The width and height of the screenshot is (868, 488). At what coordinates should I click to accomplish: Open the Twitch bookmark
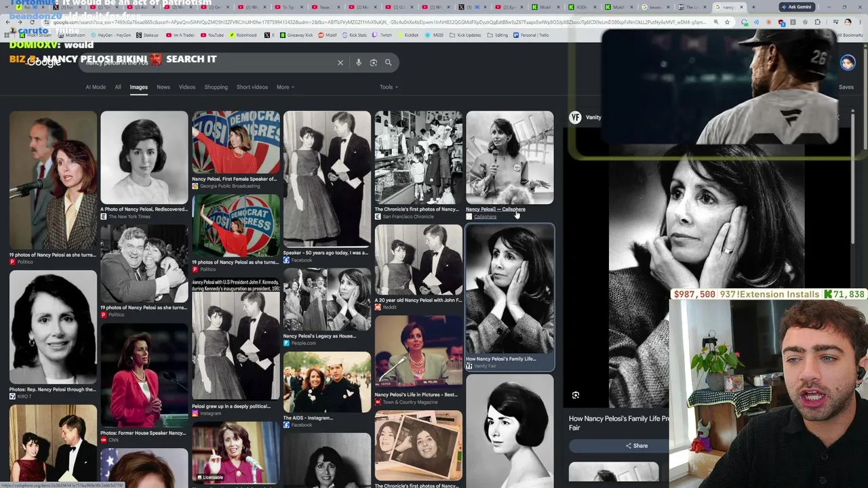tap(383, 35)
